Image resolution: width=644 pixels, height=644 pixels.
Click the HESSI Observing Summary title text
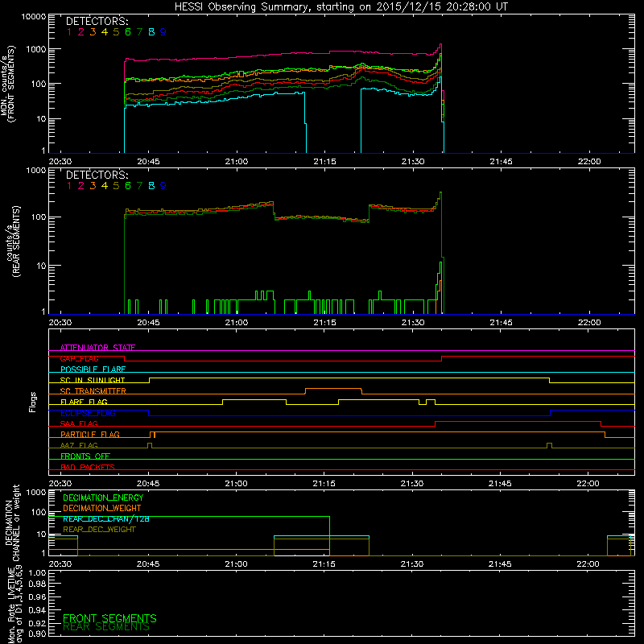click(x=341, y=7)
